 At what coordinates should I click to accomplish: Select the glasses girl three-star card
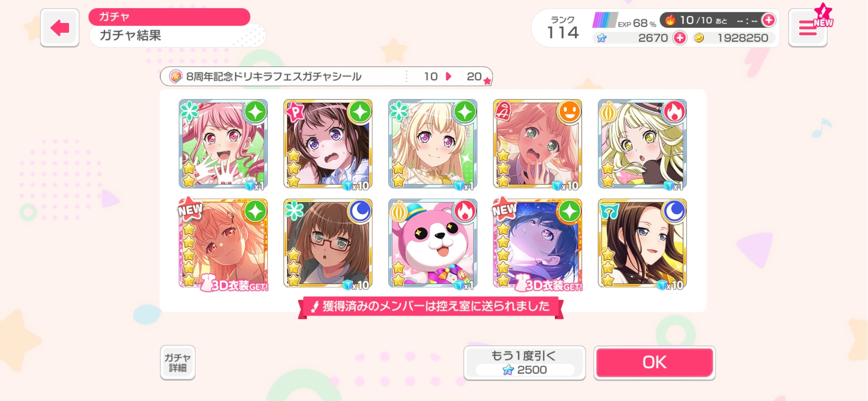point(328,244)
